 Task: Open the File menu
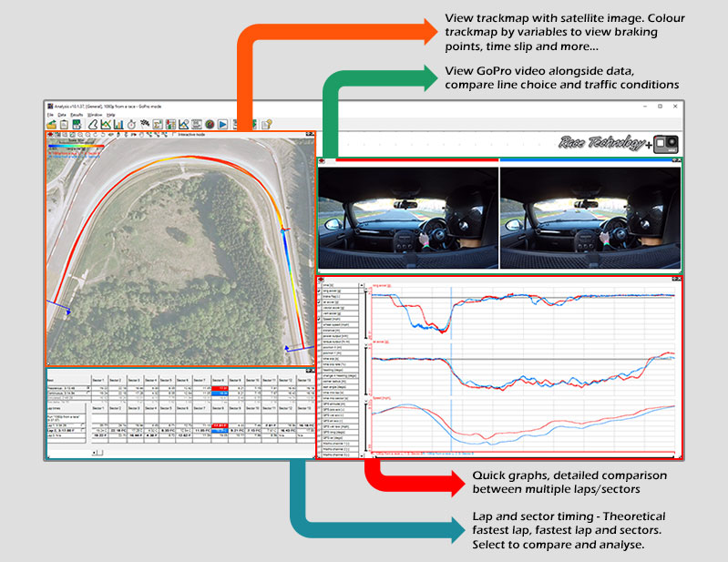51,115
